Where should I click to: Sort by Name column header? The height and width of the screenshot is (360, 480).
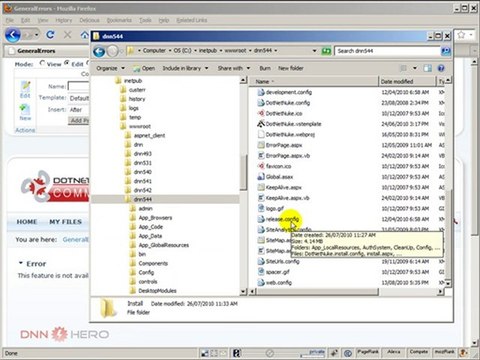click(314, 81)
